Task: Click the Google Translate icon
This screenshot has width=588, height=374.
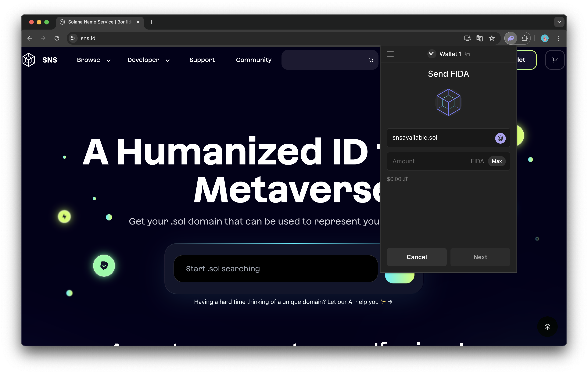Action: click(x=479, y=38)
